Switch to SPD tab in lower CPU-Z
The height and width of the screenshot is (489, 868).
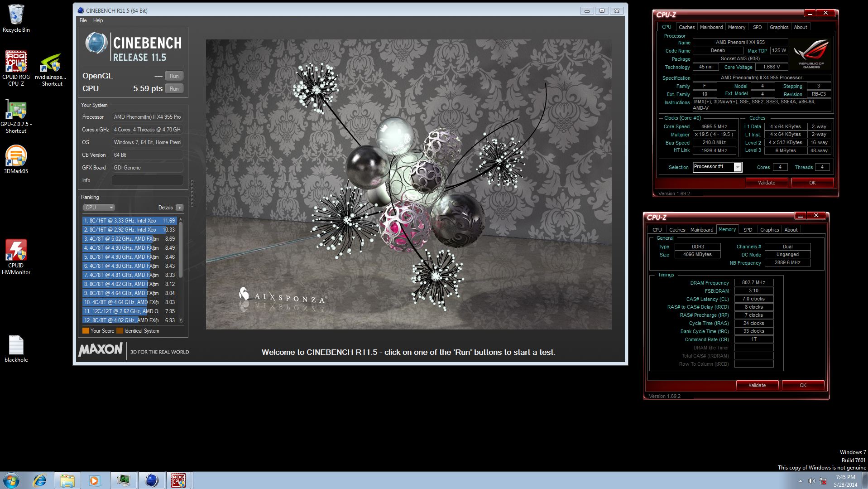(748, 230)
